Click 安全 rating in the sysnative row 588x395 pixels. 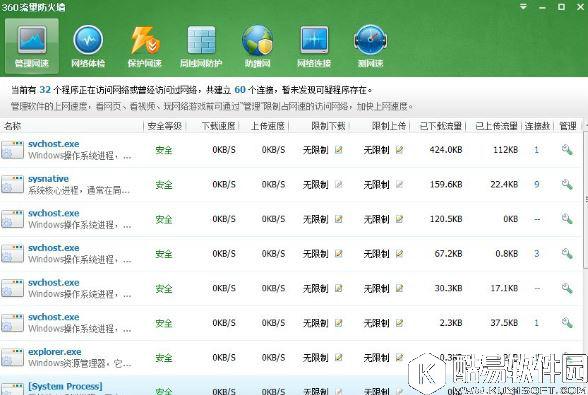(x=164, y=185)
